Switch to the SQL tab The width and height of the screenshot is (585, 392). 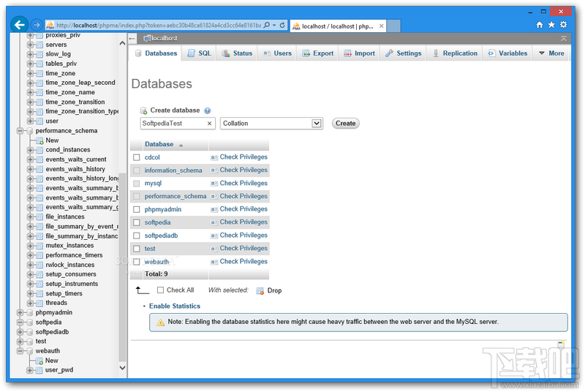click(x=200, y=53)
